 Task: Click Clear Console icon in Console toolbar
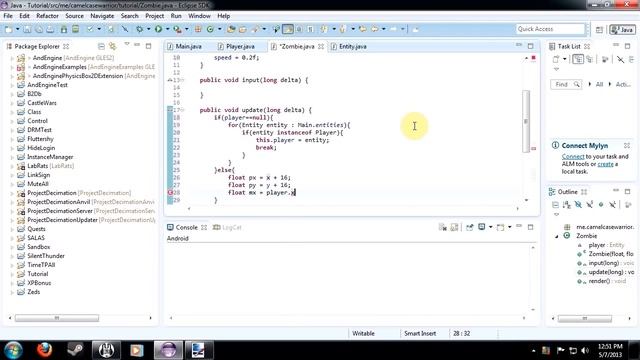pos(443,227)
